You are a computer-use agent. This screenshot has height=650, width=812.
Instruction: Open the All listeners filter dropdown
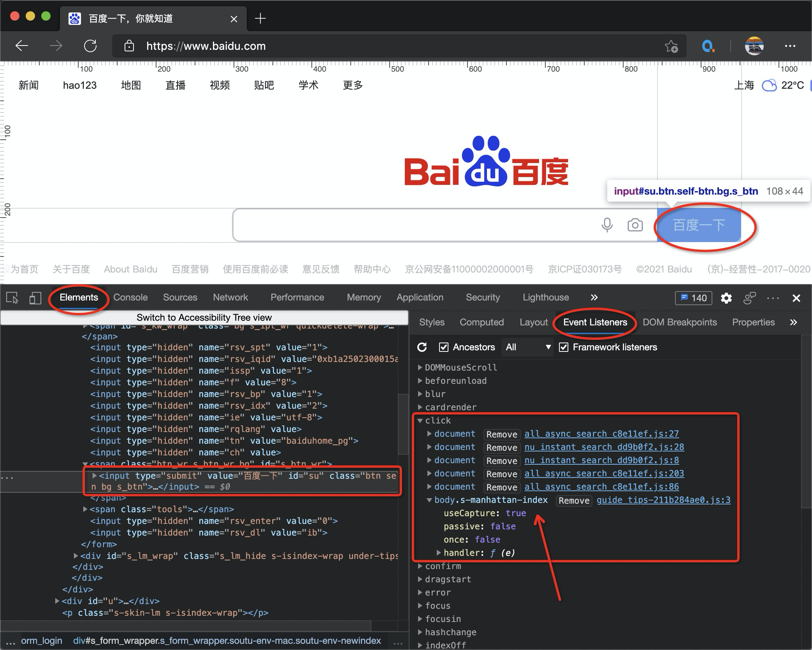[x=528, y=347]
